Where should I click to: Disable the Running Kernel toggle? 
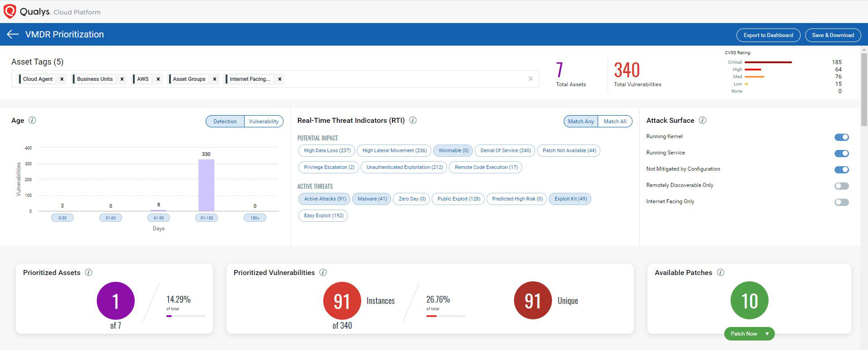841,137
